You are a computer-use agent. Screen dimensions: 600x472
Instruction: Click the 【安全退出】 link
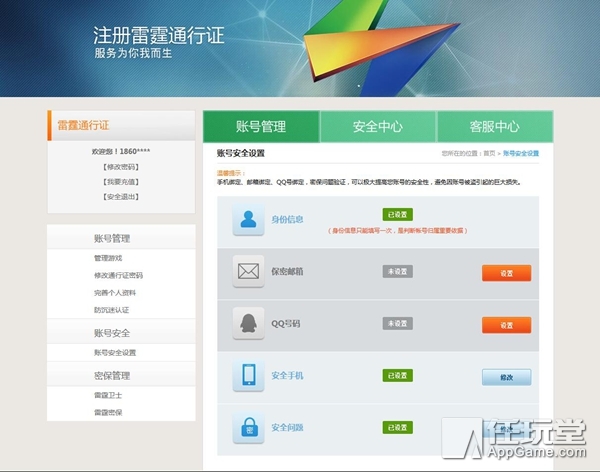click(121, 197)
